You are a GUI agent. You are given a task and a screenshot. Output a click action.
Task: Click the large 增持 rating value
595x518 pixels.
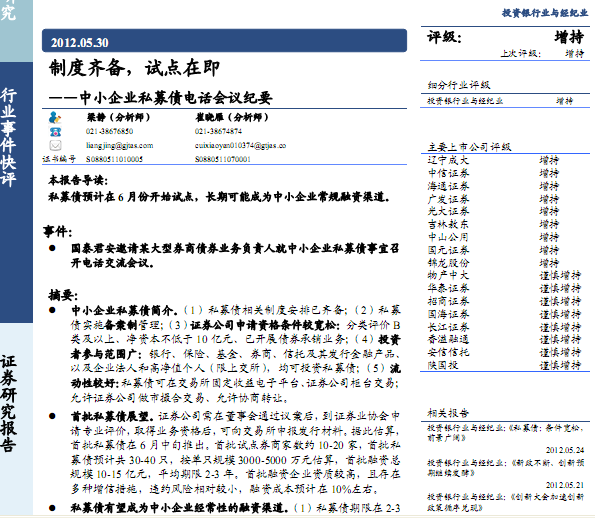(569, 37)
